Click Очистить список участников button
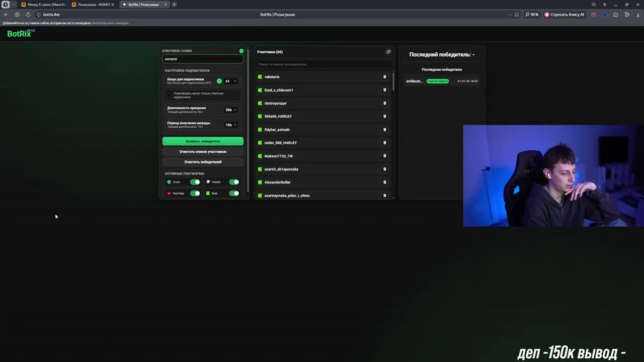Viewport: 644px width, 362px height. 203,152
